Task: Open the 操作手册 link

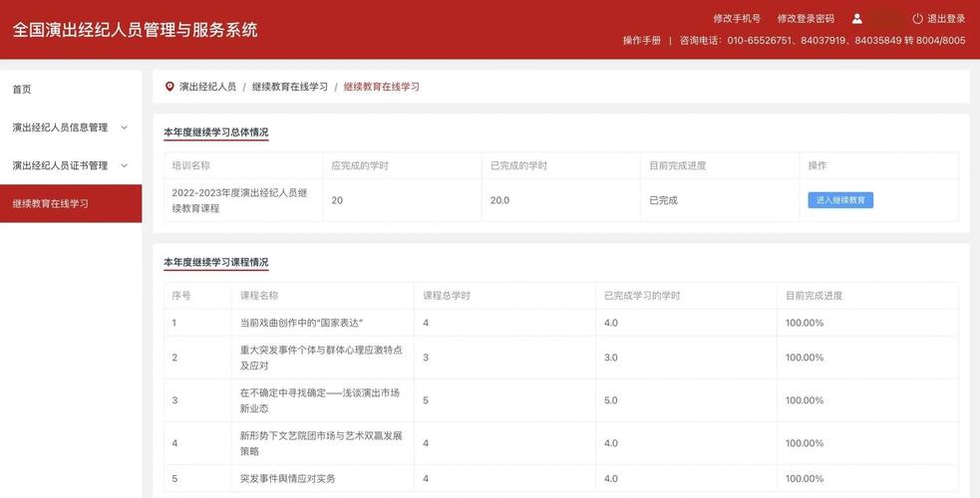Action: (x=641, y=40)
